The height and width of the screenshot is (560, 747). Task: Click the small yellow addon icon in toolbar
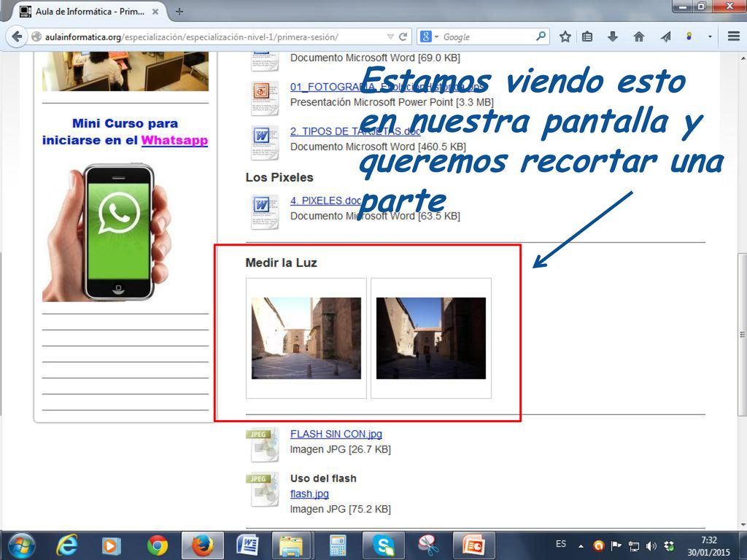(689, 36)
